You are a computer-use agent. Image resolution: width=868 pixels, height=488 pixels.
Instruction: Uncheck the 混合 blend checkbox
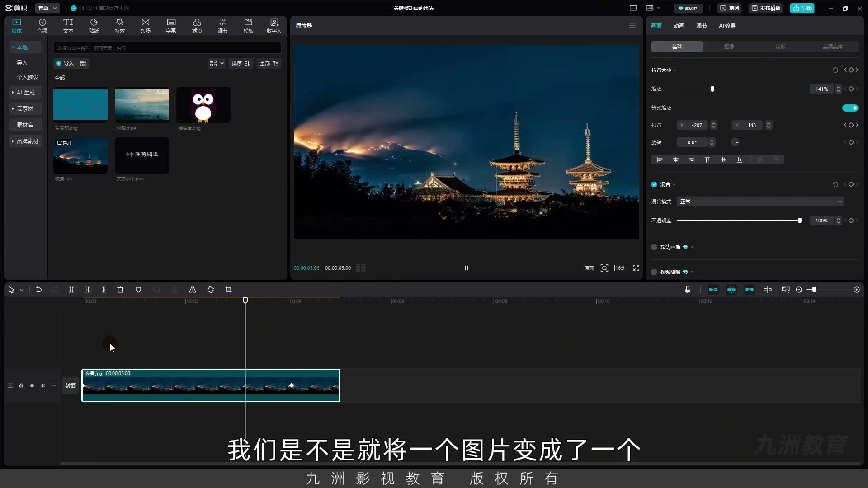point(654,184)
